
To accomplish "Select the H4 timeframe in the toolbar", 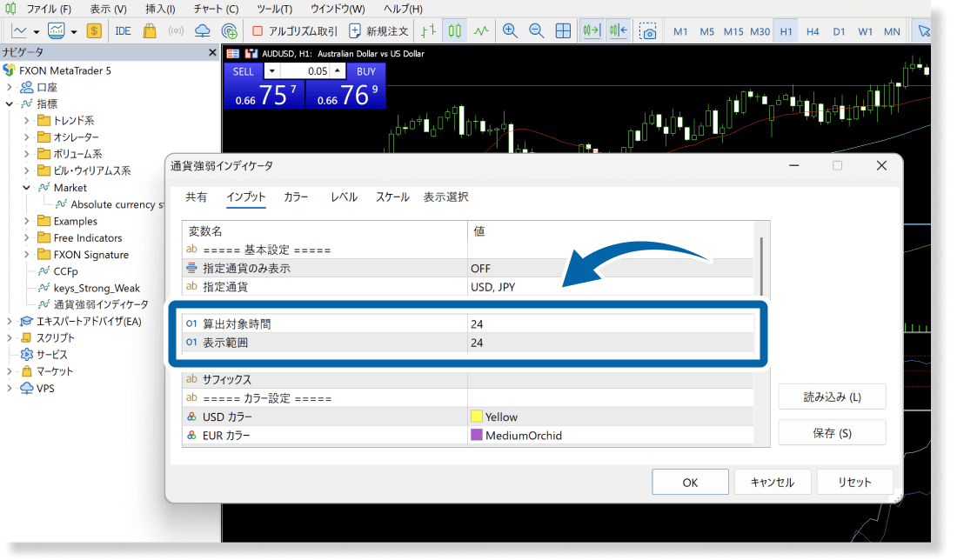I will coord(813,30).
